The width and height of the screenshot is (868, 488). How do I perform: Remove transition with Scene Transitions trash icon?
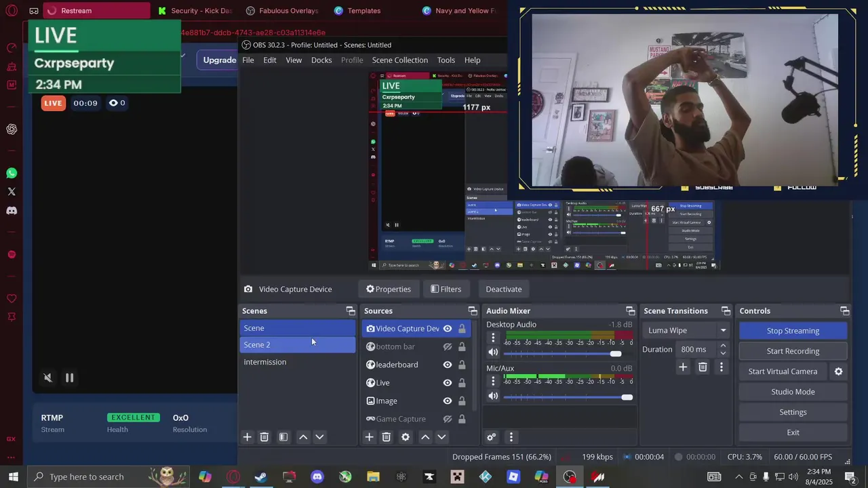coord(703,367)
